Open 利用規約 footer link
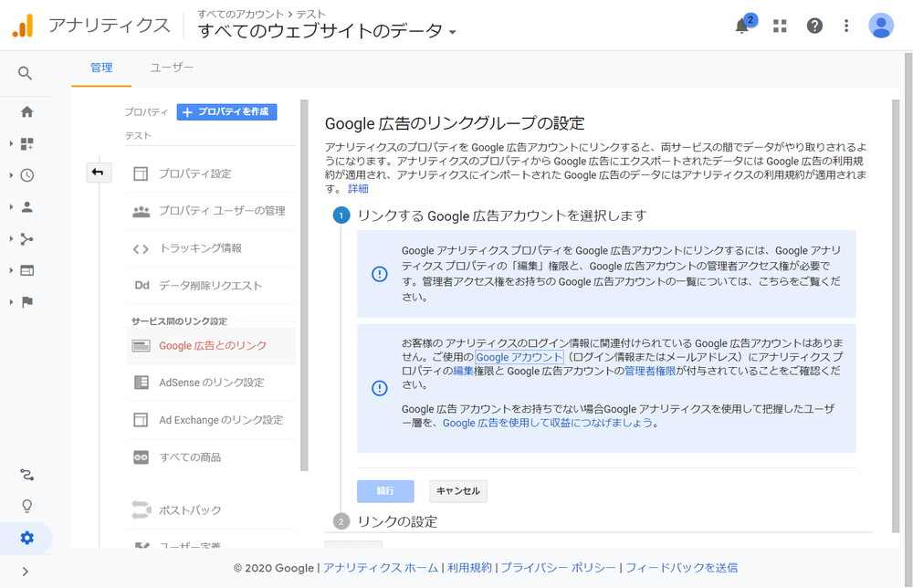 pos(469,568)
